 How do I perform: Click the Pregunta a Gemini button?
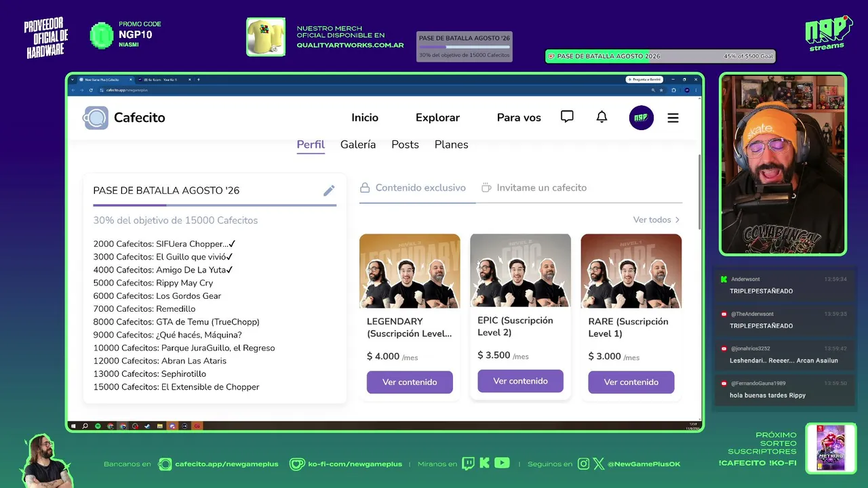(x=644, y=79)
